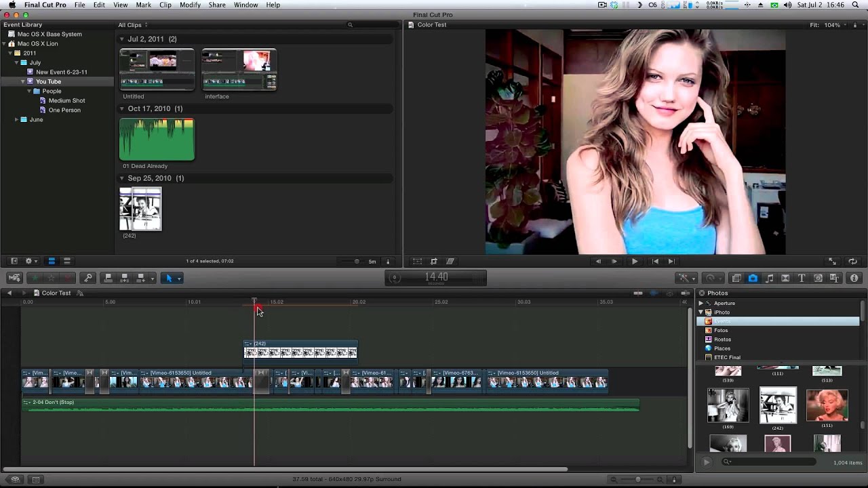Toggle timeline snapping

click(x=686, y=293)
